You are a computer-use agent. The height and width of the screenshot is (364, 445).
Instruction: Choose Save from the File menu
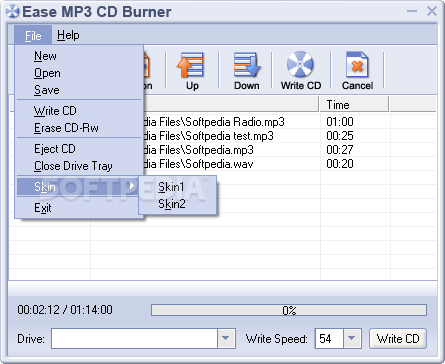(x=79, y=90)
